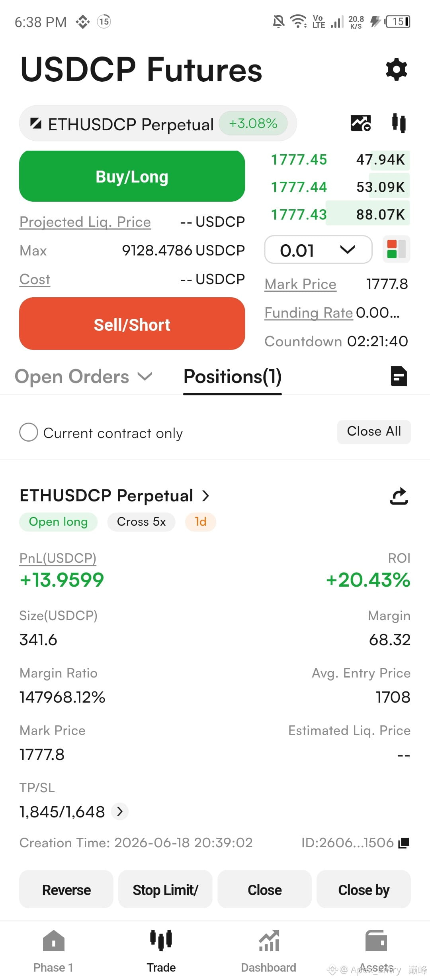
Task: Edit the TP/SL 1,845/1,648 arrow
Action: pyautogui.click(x=120, y=811)
